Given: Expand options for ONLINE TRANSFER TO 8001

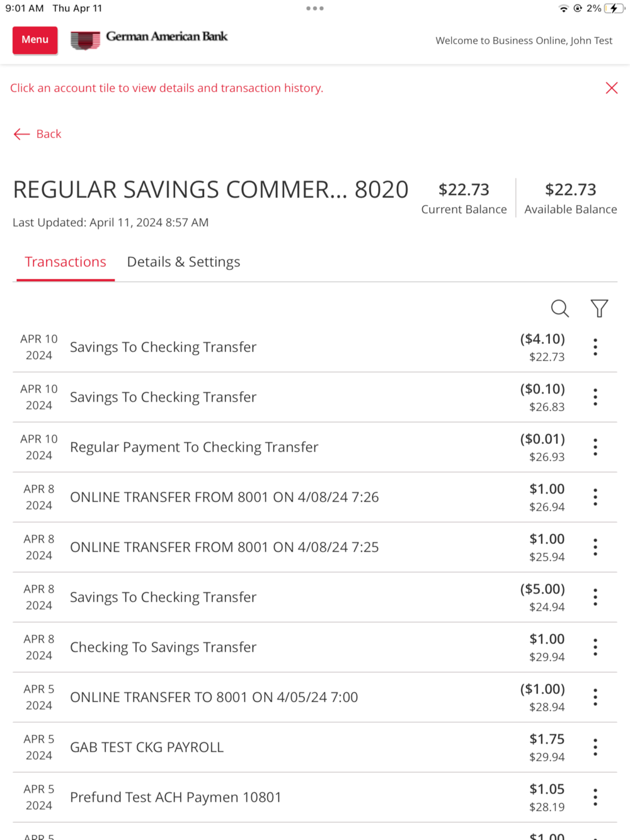Looking at the screenshot, I should click(595, 697).
